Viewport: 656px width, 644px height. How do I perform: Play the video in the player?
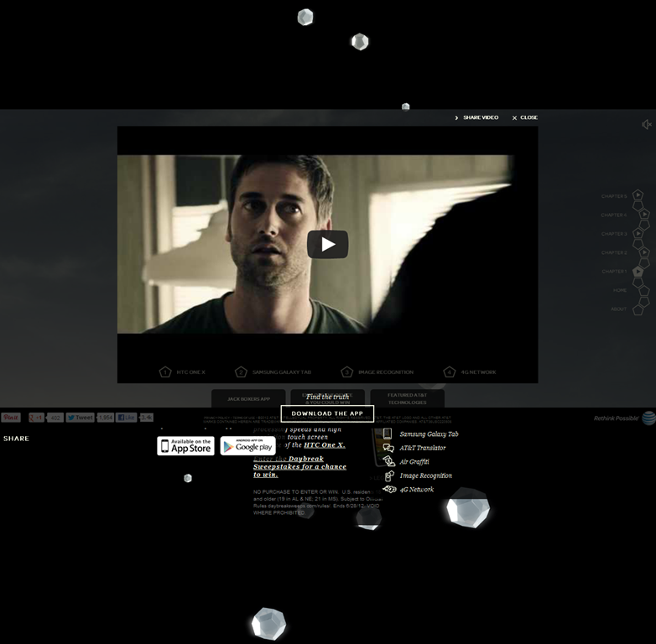(x=328, y=244)
